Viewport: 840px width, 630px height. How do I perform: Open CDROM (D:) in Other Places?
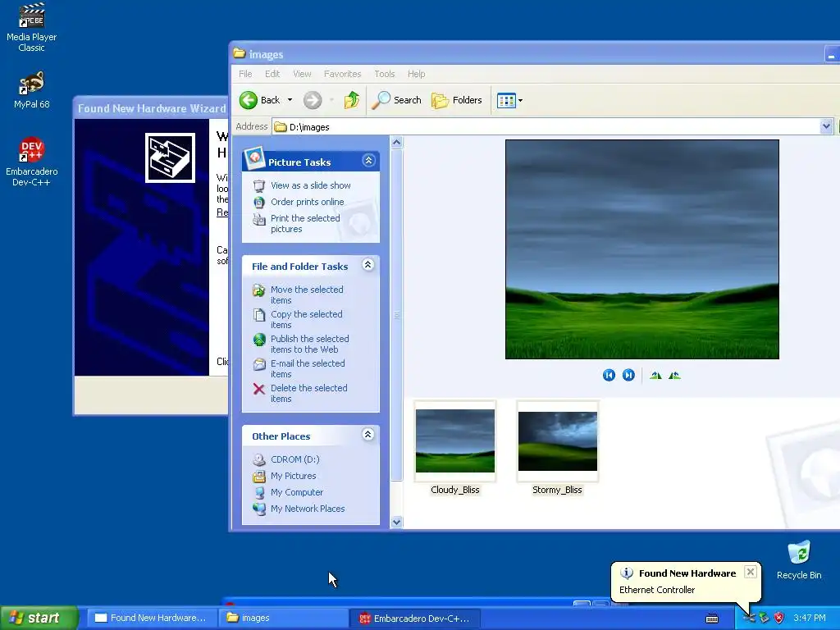(x=294, y=459)
